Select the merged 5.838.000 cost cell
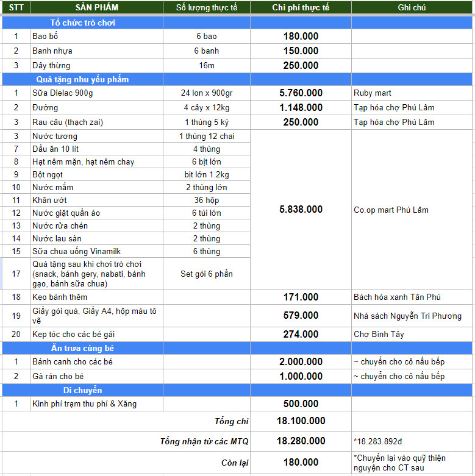Screen dimensions: 475x476 point(301,209)
